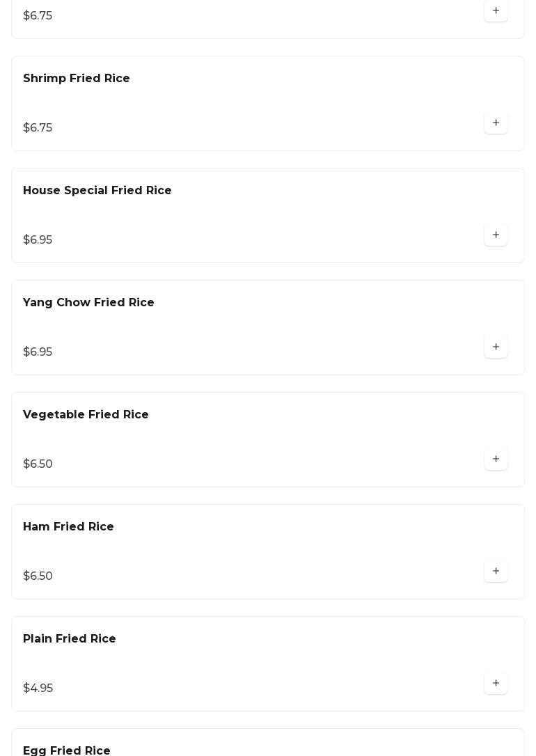Add Shrimp Fried Rice to the order
The height and width of the screenshot is (756, 536).
click(496, 123)
